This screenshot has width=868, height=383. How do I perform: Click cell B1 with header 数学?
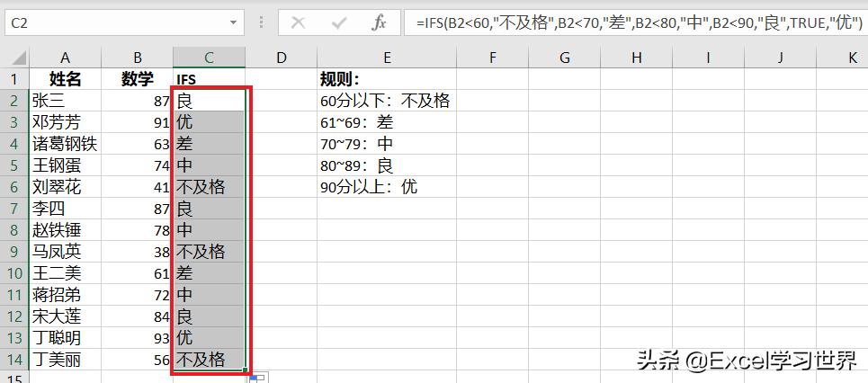point(138,79)
